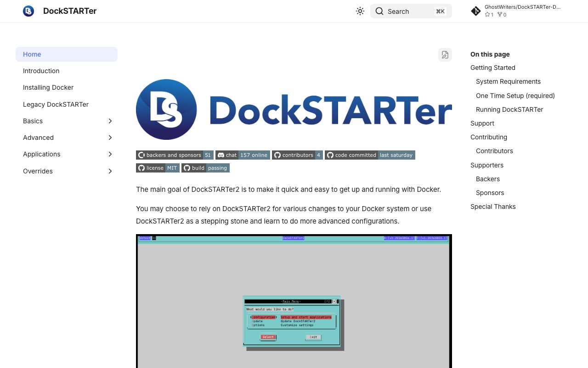The image size is (588, 368).
Task: Jump to Contributing section
Action: (489, 137)
